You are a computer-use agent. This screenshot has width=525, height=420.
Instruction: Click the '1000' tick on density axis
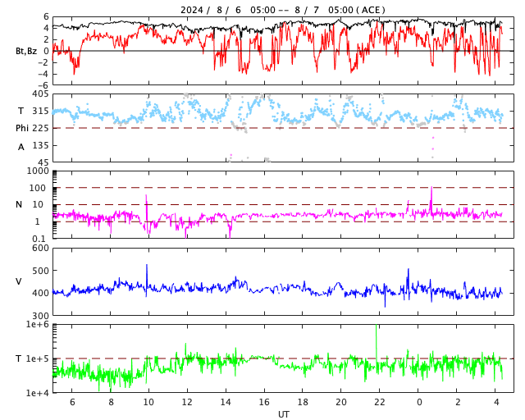38,171
